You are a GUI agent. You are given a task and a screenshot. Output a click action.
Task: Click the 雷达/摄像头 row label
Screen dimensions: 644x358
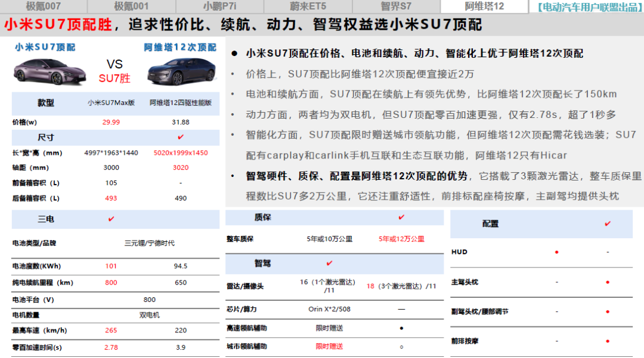pos(245,287)
